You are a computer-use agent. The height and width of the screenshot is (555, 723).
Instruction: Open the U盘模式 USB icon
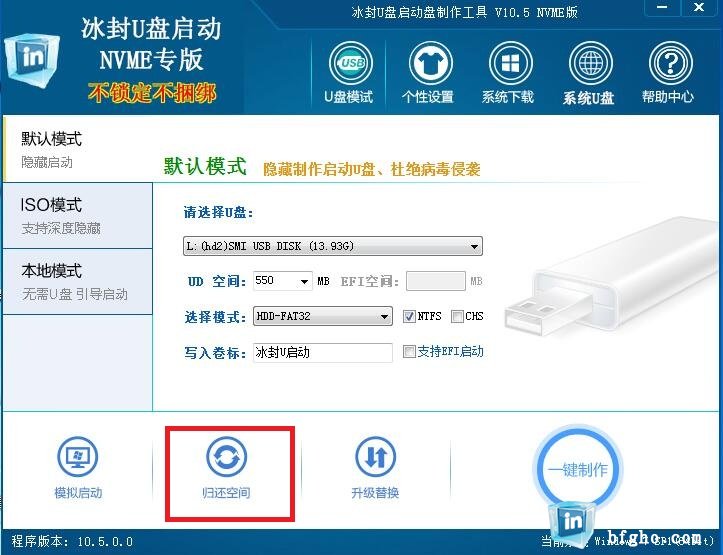pyautogui.click(x=351, y=63)
